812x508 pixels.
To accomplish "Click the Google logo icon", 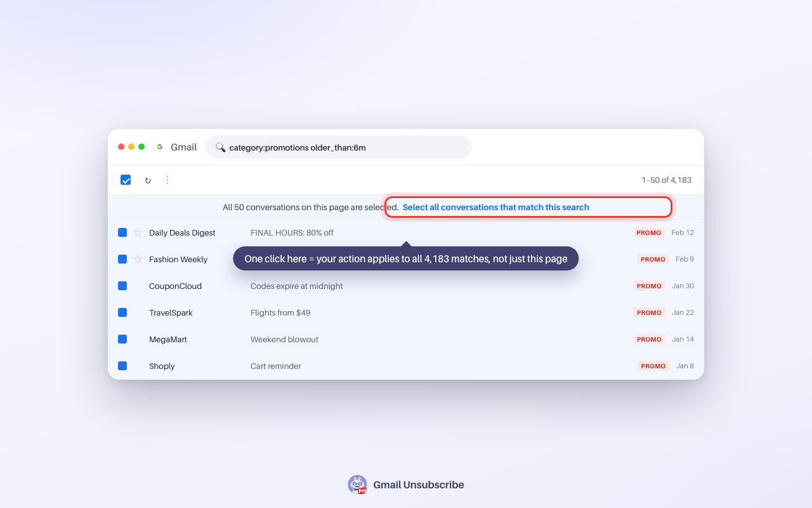I will (x=160, y=147).
